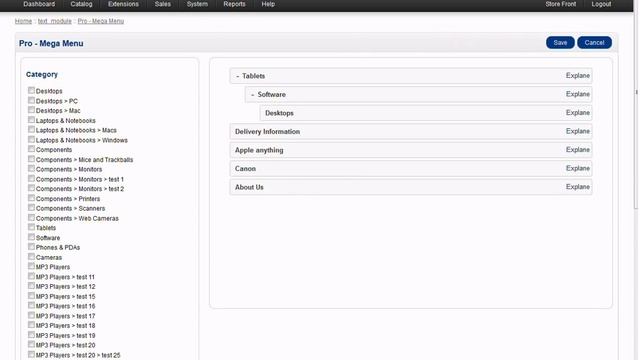640x360 pixels.
Task: Click the Logout link
Action: point(601,4)
